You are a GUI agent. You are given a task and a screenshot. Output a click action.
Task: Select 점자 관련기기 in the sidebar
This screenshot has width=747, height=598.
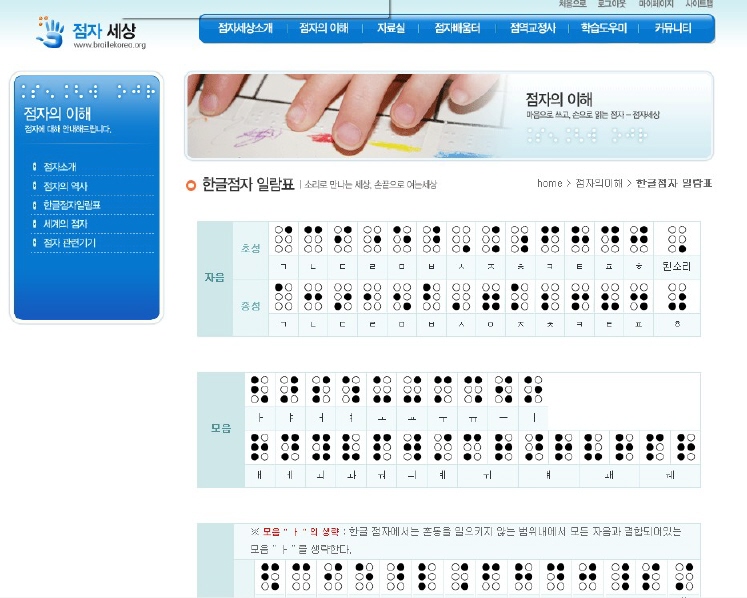click(70, 243)
